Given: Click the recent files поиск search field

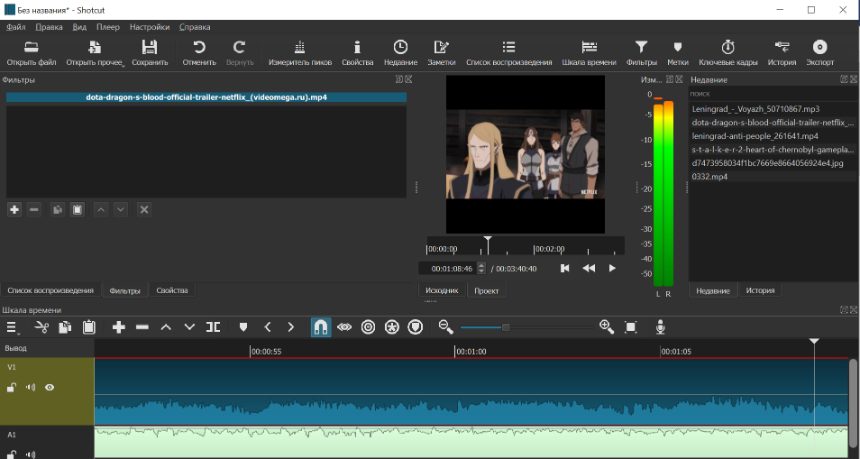Looking at the screenshot, I should (772, 94).
